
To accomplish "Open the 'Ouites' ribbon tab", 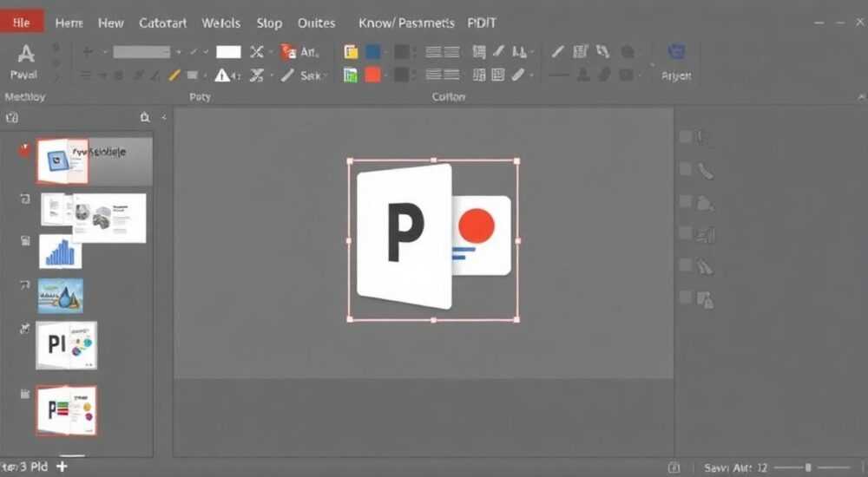I will 316,23.
